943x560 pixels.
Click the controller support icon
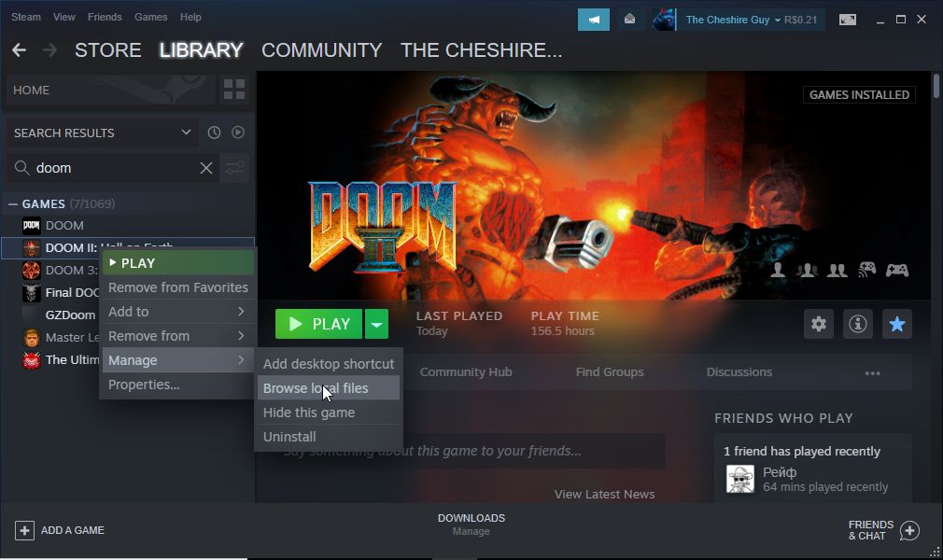pyautogui.click(x=896, y=270)
